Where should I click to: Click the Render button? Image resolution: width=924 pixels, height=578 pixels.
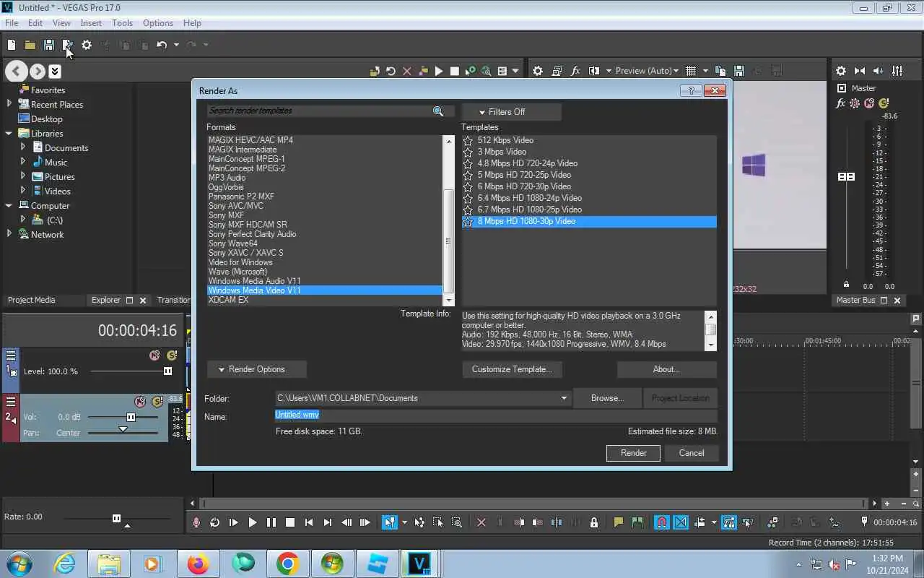coord(633,453)
